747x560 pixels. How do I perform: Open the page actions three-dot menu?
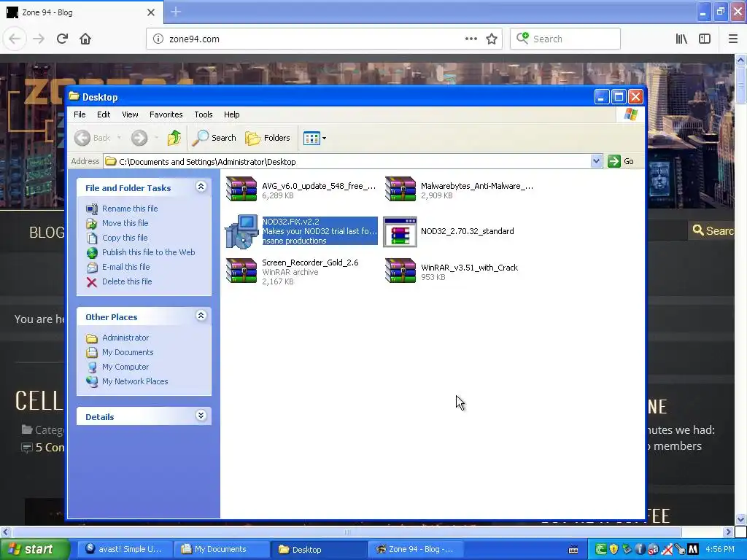tap(471, 39)
